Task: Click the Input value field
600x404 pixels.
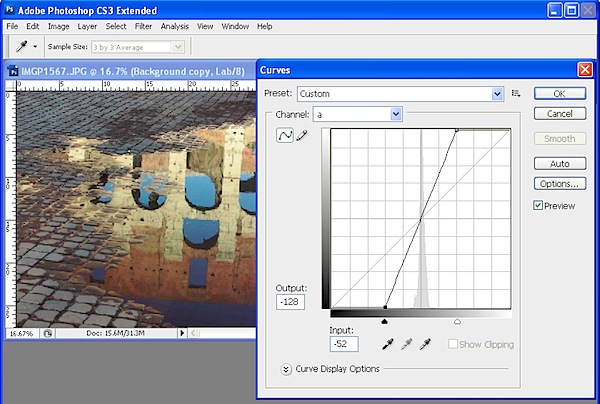Action: (x=344, y=344)
